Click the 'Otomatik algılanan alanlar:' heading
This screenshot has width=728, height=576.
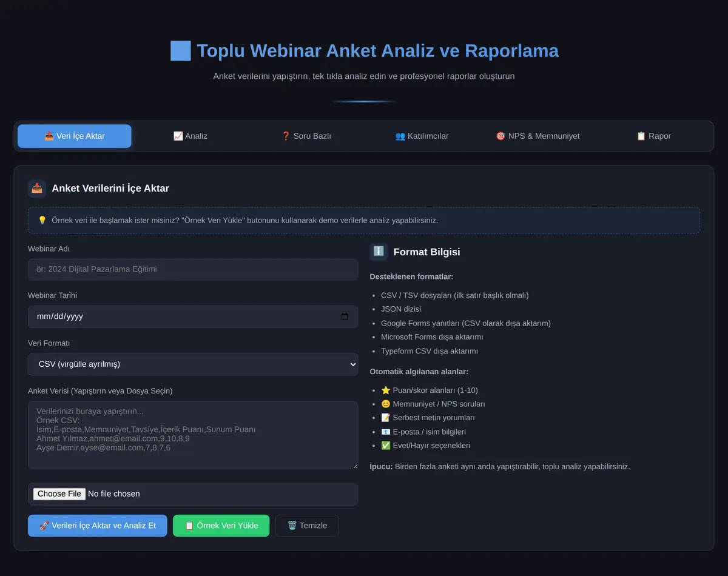click(419, 372)
